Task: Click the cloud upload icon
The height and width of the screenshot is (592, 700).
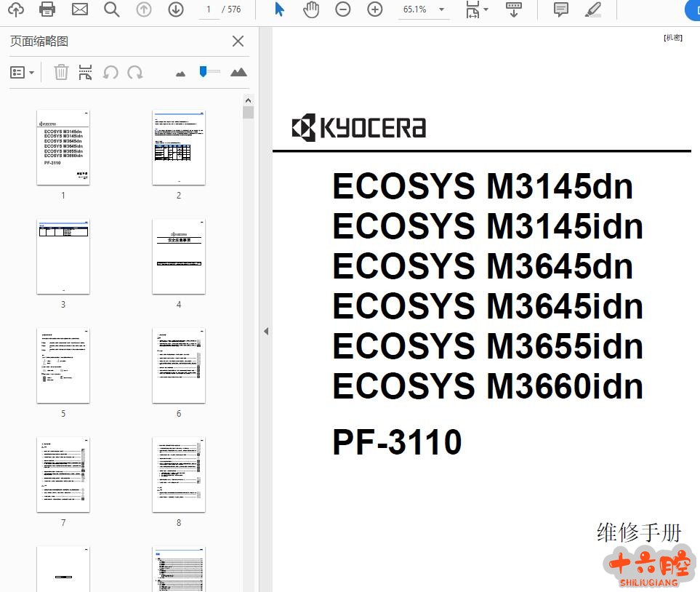Action: click(x=15, y=9)
